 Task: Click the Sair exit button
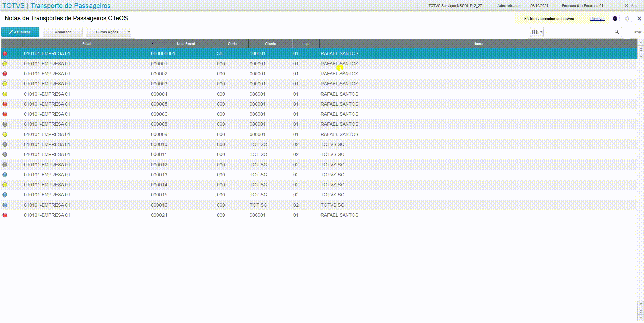point(631,6)
